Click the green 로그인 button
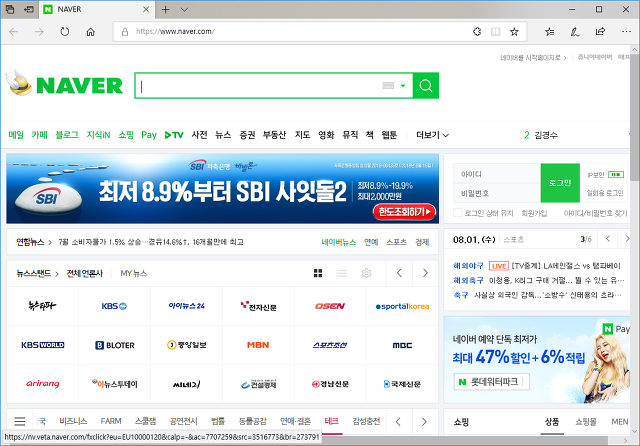640x446 pixels. pyautogui.click(x=560, y=183)
